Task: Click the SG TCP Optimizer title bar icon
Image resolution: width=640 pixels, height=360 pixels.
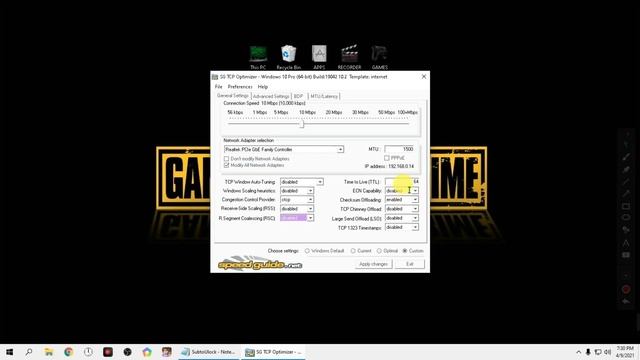Action: (215, 77)
